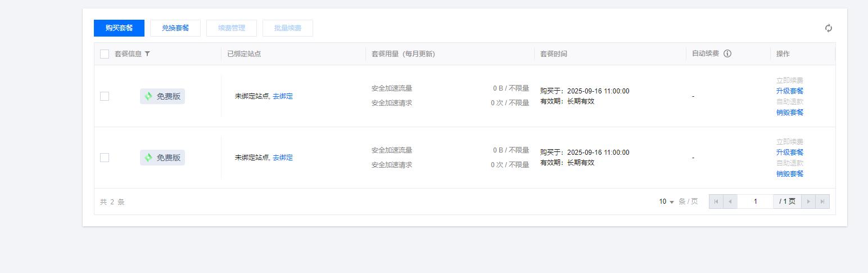This screenshot has height=273, width=868.
Task: Click 去绑定 link in the second row
Action: [x=283, y=158]
